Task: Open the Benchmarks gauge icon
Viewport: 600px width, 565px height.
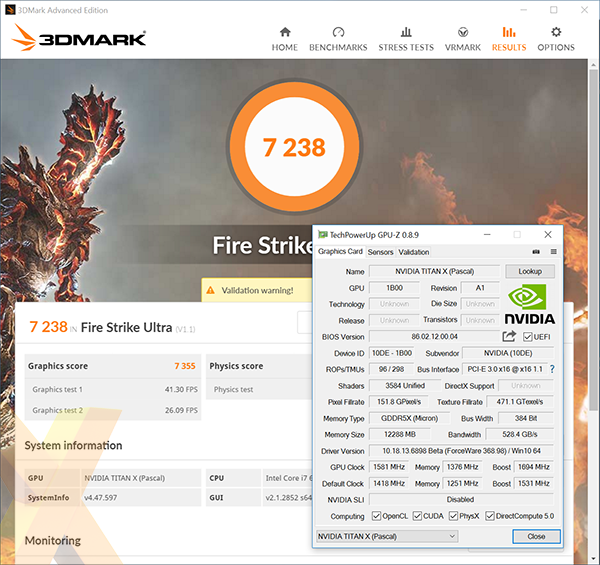Action: 338,32
